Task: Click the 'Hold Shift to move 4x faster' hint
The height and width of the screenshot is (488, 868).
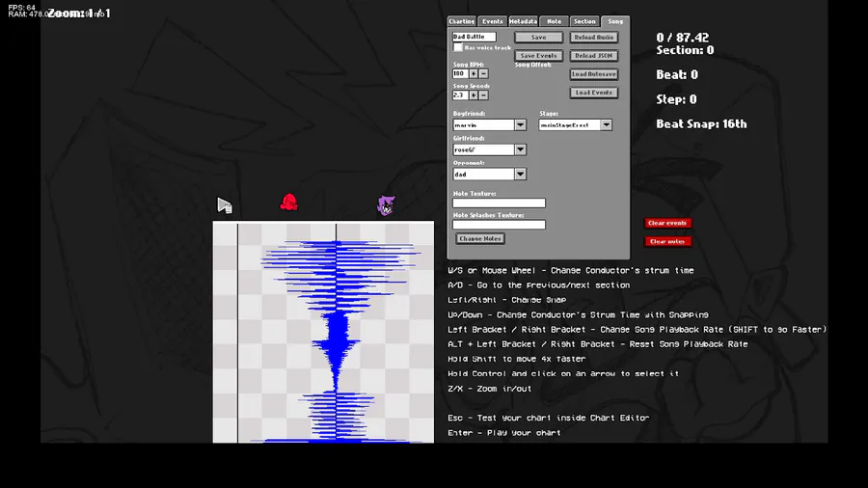Action: pos(517,359)
